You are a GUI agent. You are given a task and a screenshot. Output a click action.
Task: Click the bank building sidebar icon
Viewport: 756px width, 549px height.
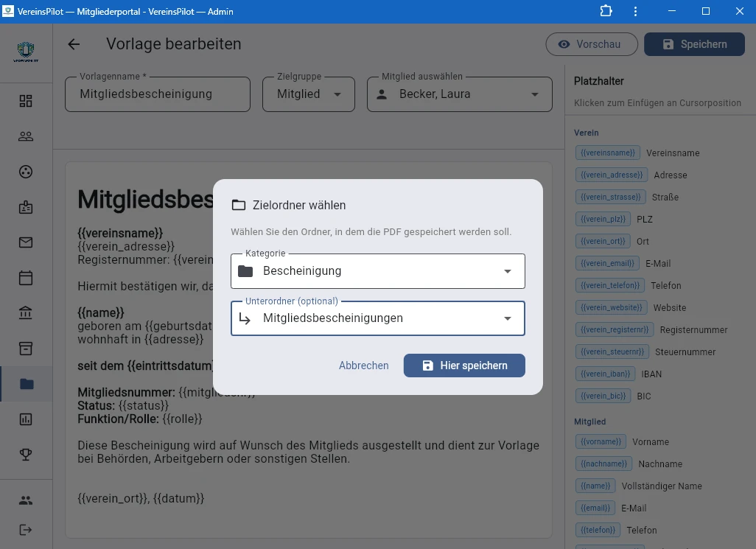(26, 313)
